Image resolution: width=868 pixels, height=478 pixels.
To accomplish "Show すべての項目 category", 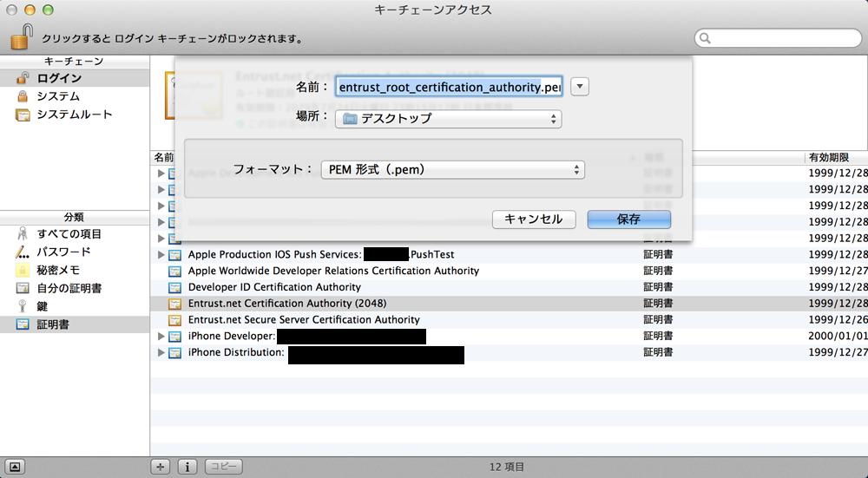I will click(75, 234).
